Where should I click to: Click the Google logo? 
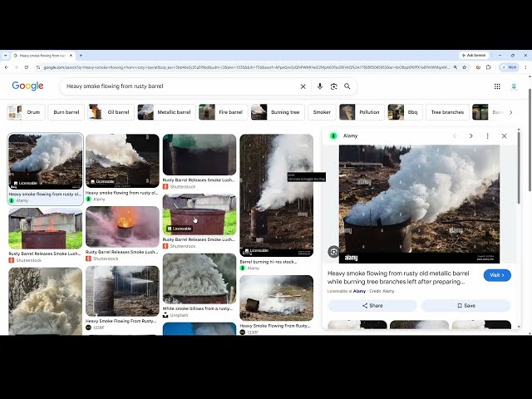27,86
